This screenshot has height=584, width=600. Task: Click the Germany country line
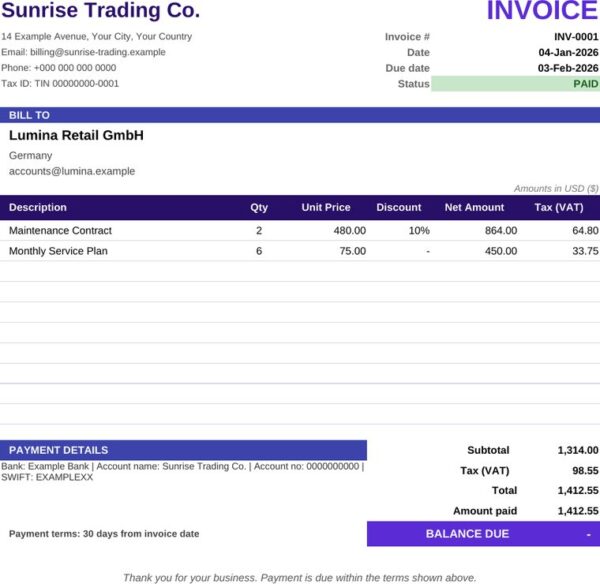pos(31,155)
